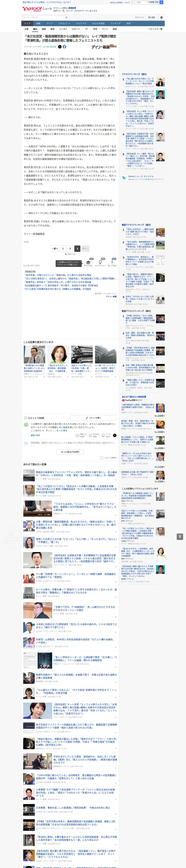Select the オリジナル navigation tab
This screenshot has height=868, width=186.
(x=81, y=24)
